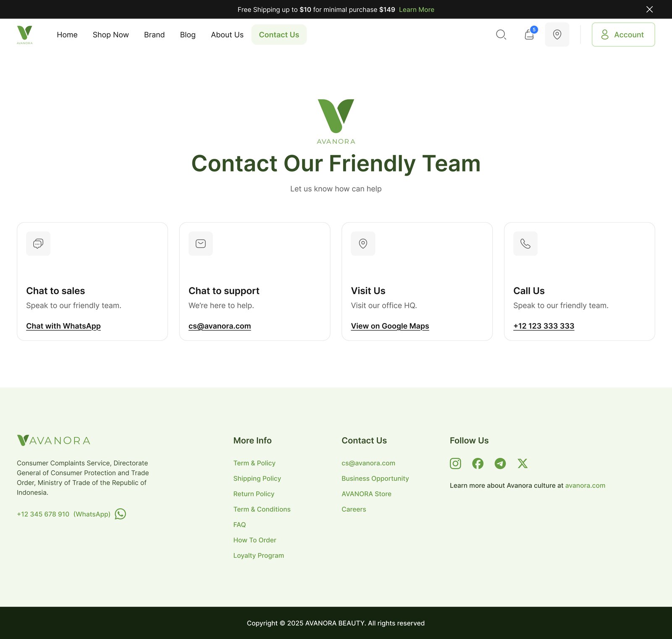Open Blog menu item
Image resolution: width=672 pixels, height=639 pixels.
[188, 35]
